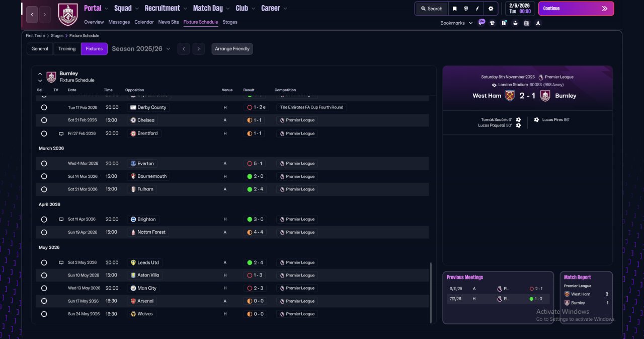This screenshot has width=644, height=339.
Task: Open the tactics board icon near Bookmarks
Action: [504, 23]
